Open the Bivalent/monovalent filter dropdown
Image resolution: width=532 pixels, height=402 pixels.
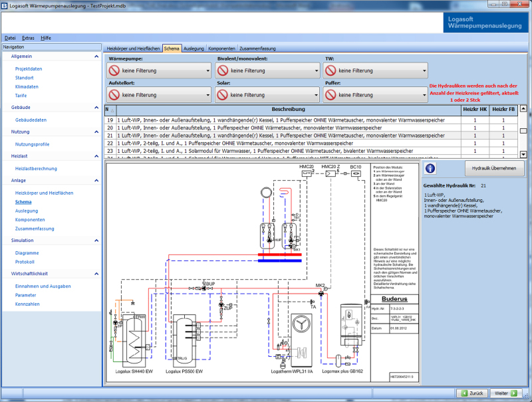pos(267,70)
